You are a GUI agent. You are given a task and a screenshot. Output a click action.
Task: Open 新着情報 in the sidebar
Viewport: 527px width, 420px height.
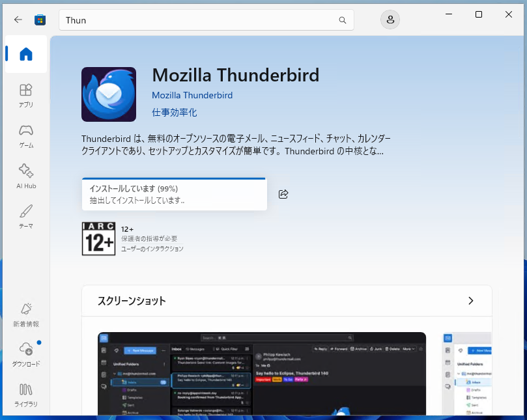click(x=26, y=315)
